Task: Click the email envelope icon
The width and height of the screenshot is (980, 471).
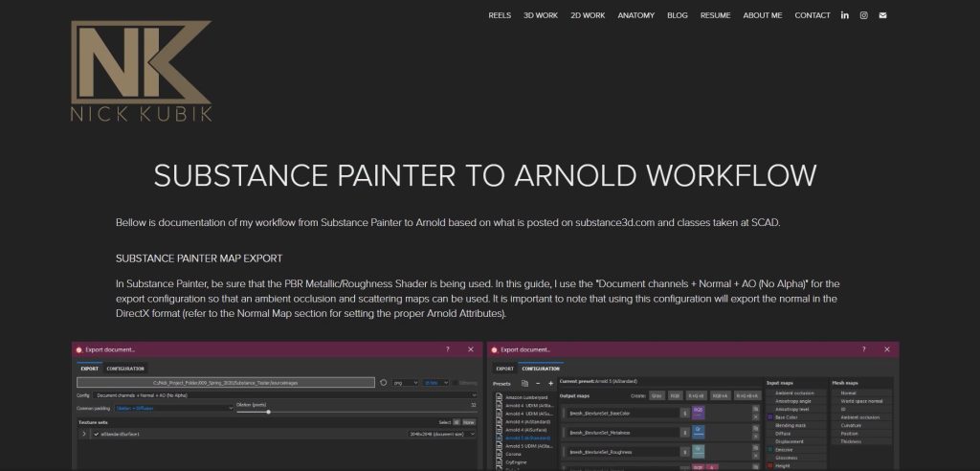Action: (882, 15)
